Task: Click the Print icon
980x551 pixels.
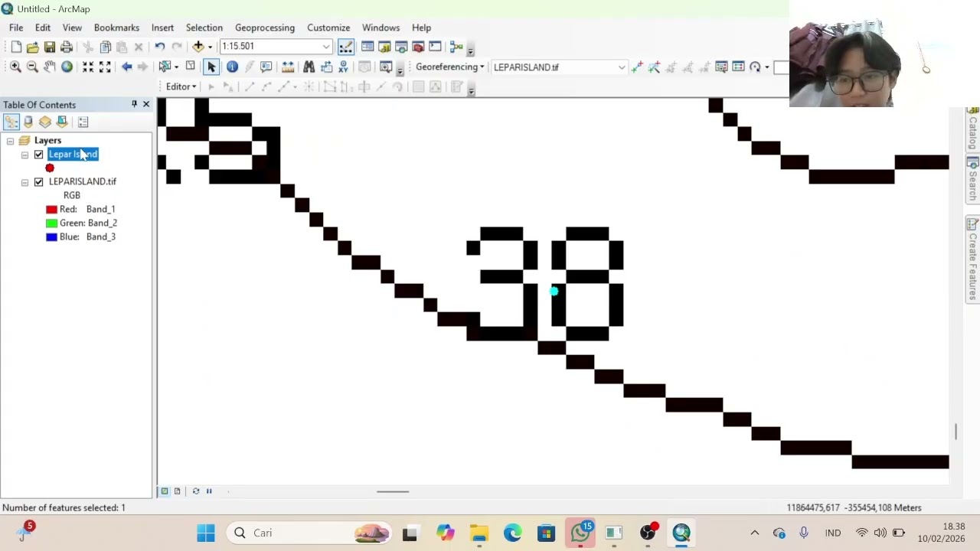Action: [67, 47]
